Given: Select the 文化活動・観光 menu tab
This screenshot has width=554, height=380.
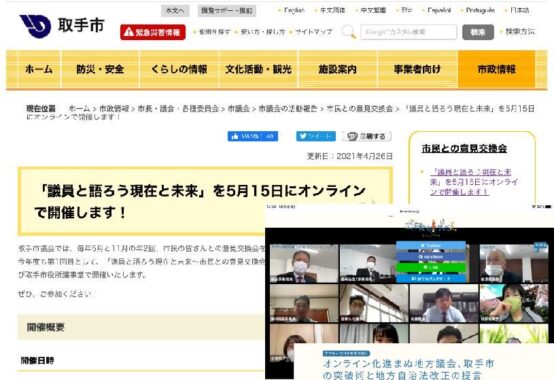Looking at the screenshot, I should pos(259,69).
